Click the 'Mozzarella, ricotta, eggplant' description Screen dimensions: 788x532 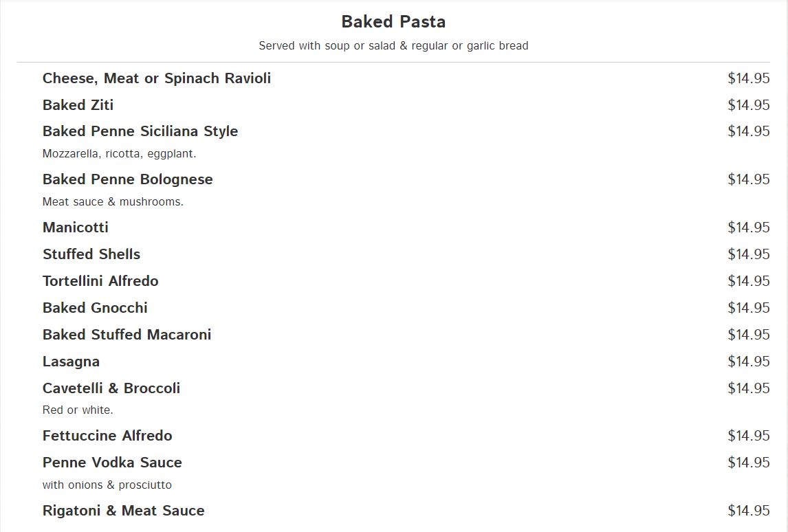tap(120, 154)
